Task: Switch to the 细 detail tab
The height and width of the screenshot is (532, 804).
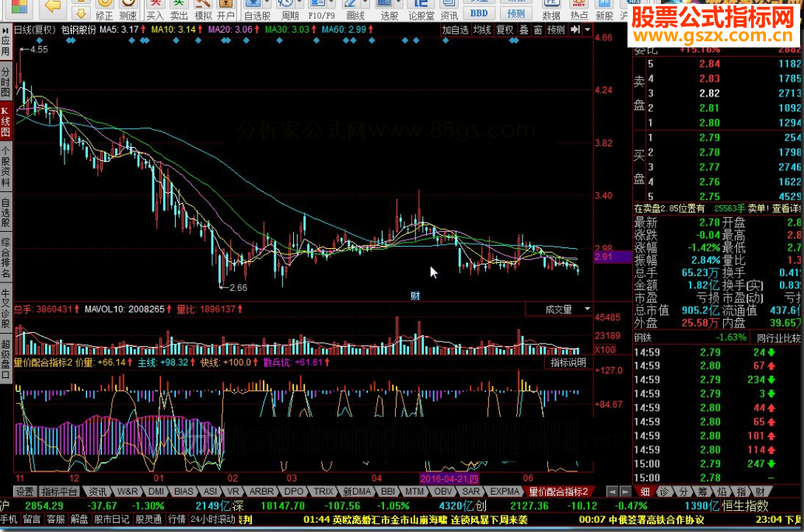Action: pyautogui.click(x=645, y=492)
